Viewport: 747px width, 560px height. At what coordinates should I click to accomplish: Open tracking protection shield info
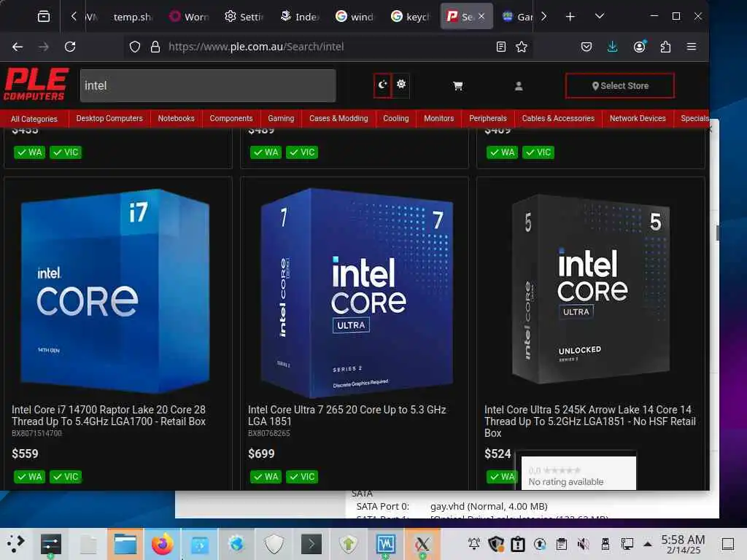[x=135, y=47]
